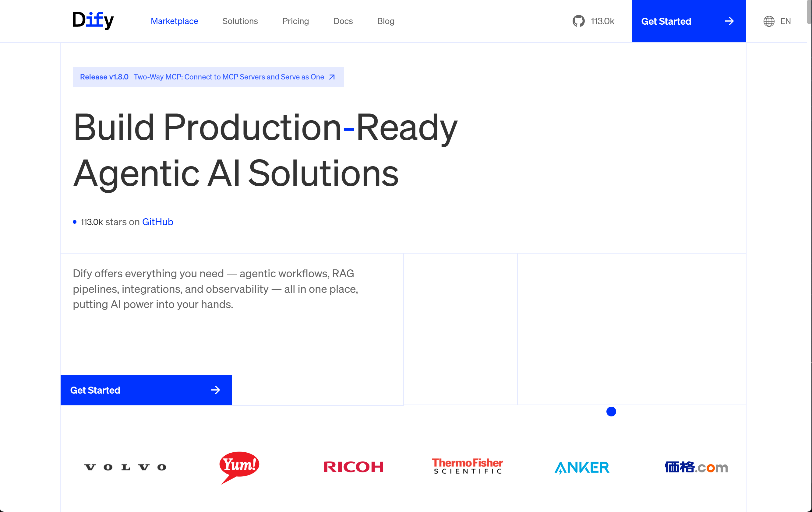Image resolution: width=812 pixels, height=512 pixels.
Task: Open the Release v1.8.0 announcement banner
Action: [208, 77]
